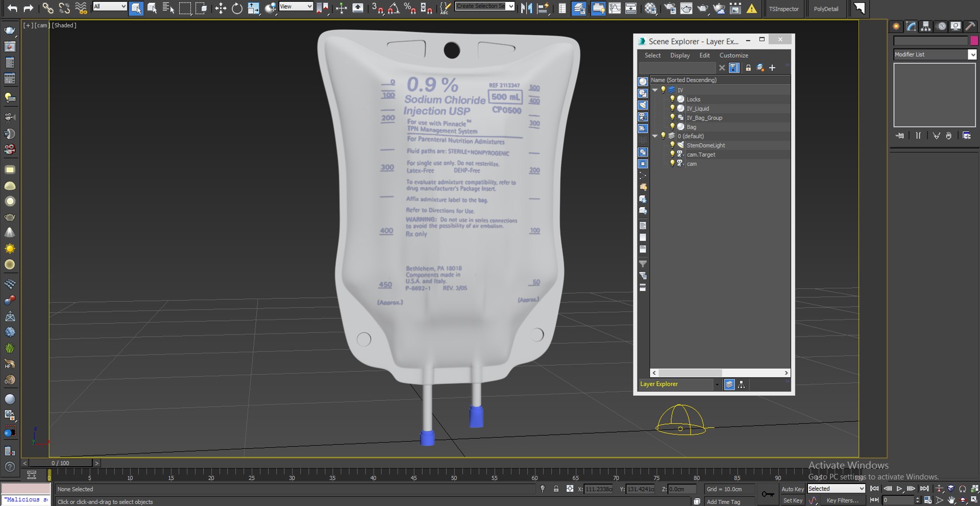Open the Create panel tab
Screen dimensions: 980x506
click(x=896, y=26)
